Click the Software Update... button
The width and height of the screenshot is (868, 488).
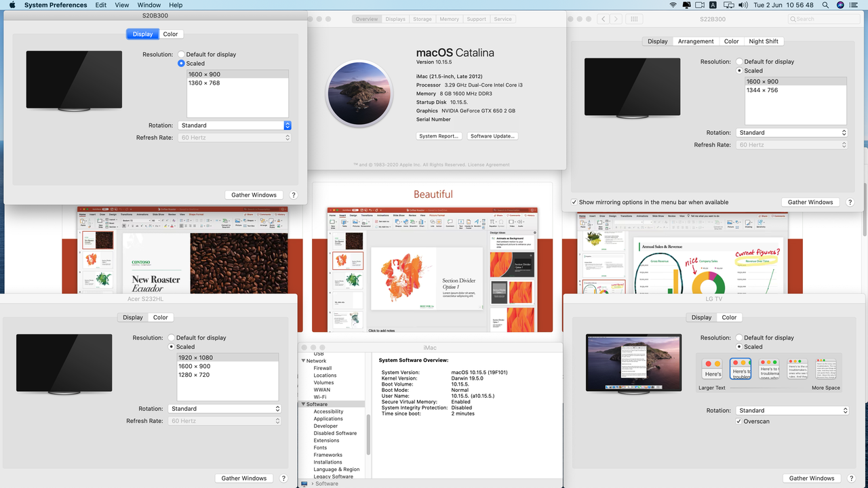[493, 136]
